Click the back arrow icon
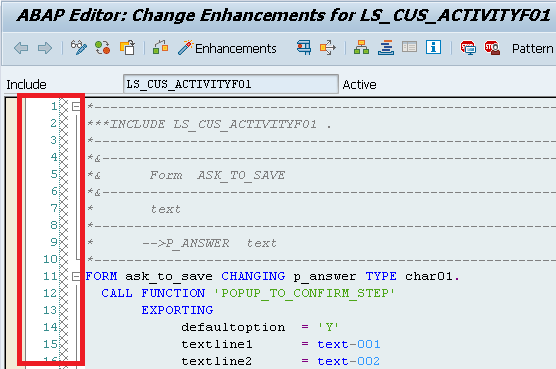The height and width of the screenshot is (369, 556). (21, 48)
